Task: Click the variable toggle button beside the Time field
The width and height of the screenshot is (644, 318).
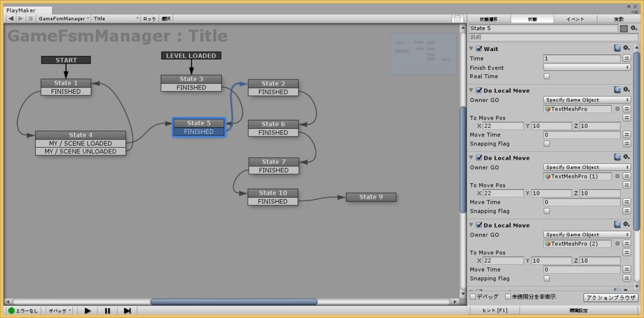Action: 627,58
